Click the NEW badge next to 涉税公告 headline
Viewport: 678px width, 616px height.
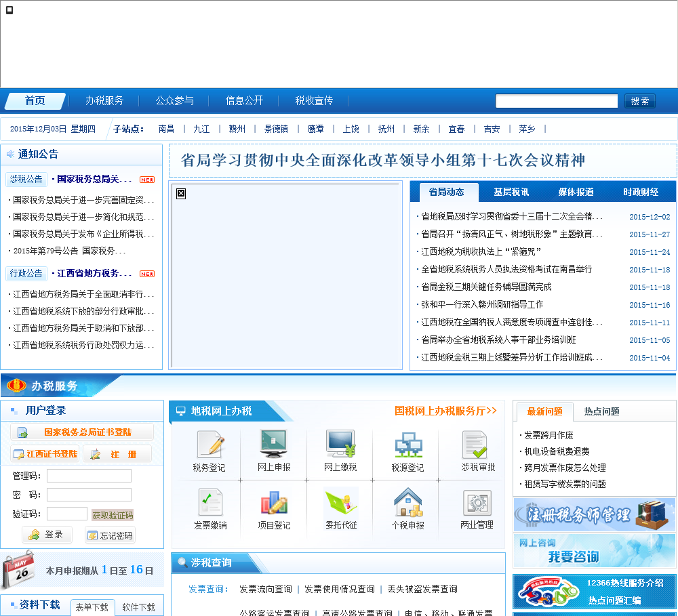point(147,180)
